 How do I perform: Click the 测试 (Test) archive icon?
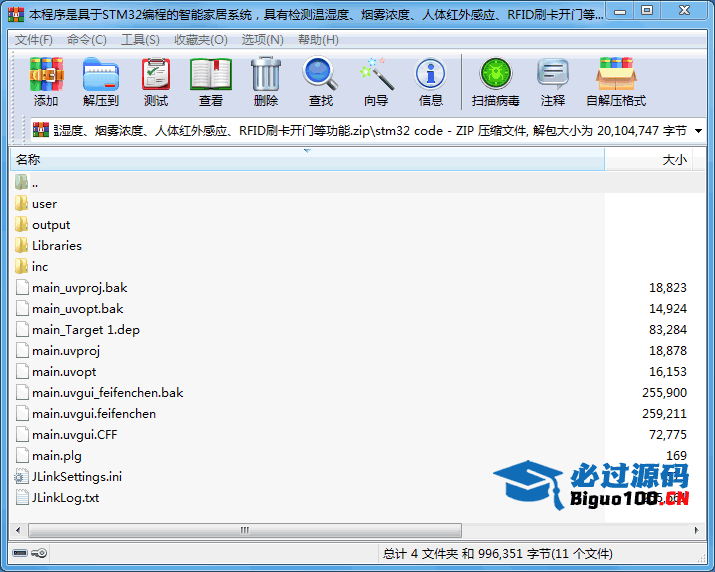[x=156, y=75]
